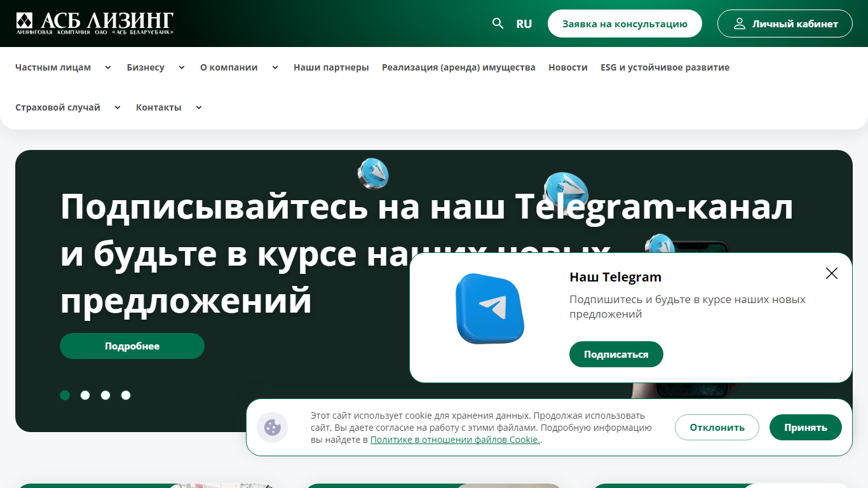Click the cookie icon in the cookie banner
This screenshot has height=488, width=868.
[x=273, y=428]
